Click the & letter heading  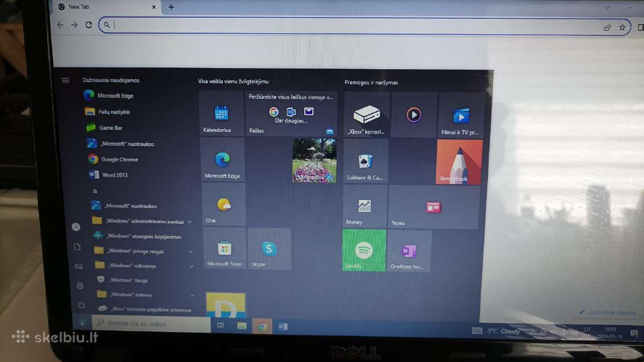(95, 191)
